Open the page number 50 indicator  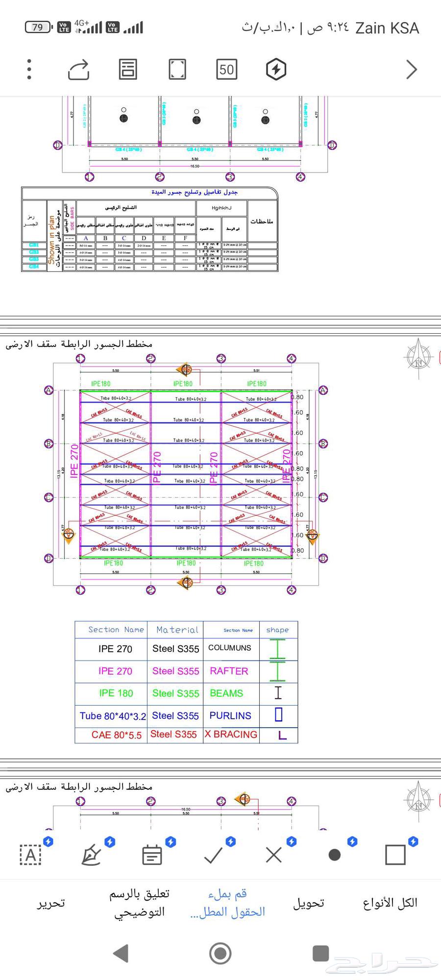[226, 69]
